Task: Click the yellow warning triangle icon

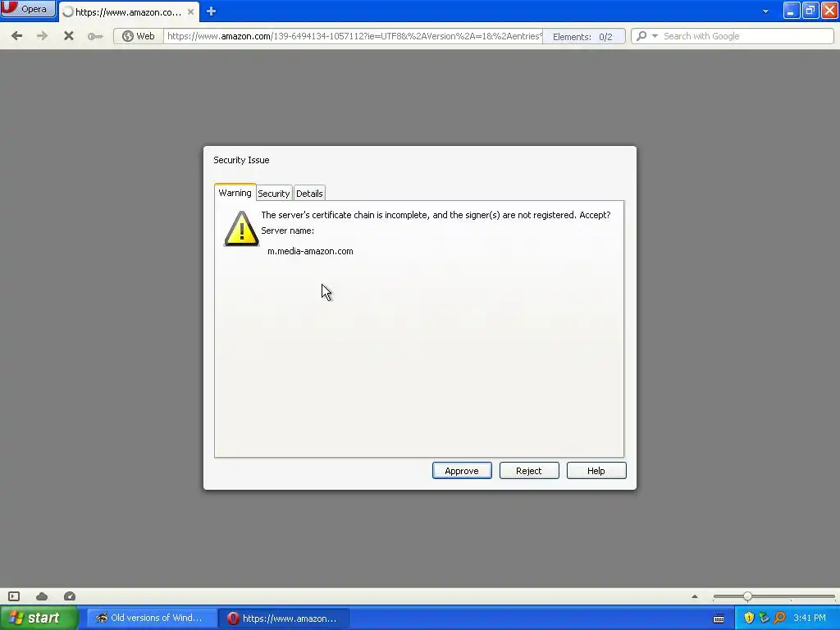Action: tap(241, 229)
